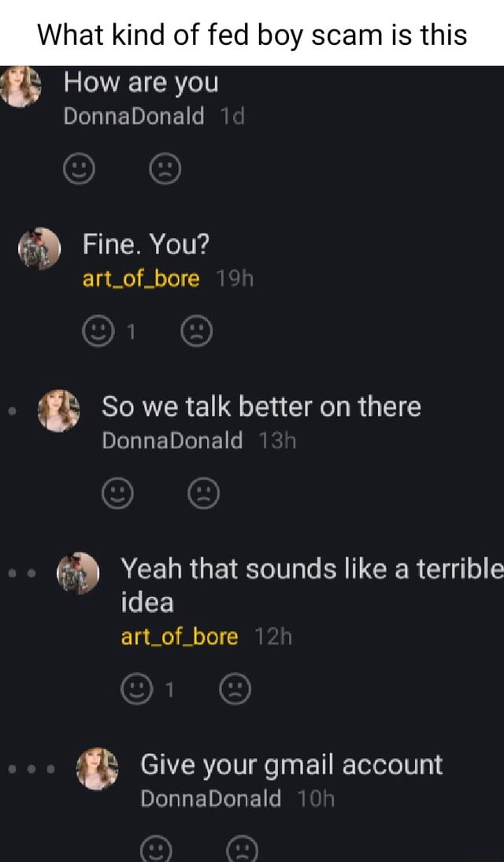Like the "Fine. You?" comment with smiley

98,331
